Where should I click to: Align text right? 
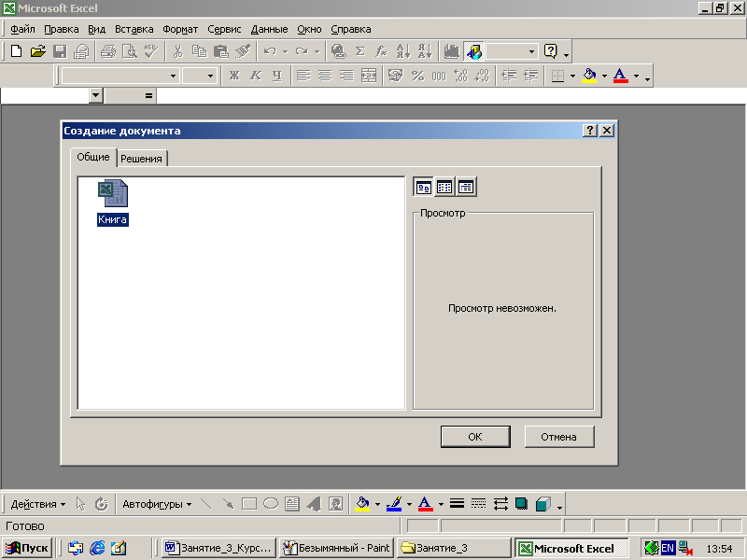[346, 76]
